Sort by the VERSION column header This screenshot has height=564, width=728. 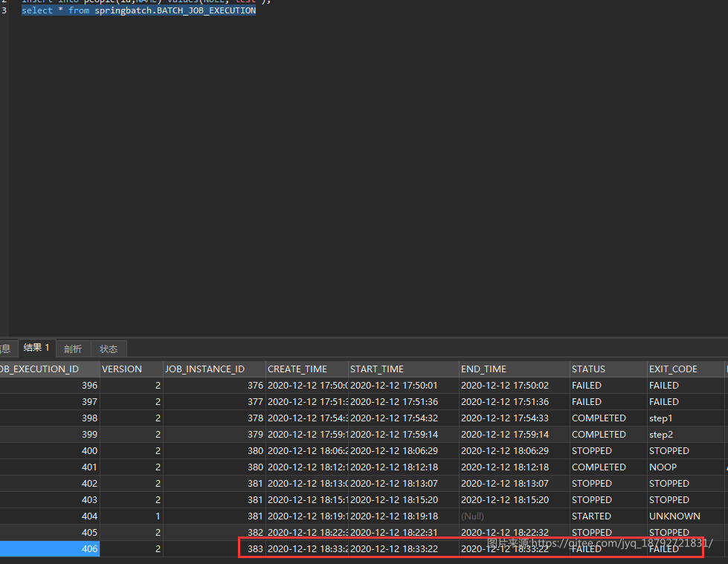(x=132, y=369)
